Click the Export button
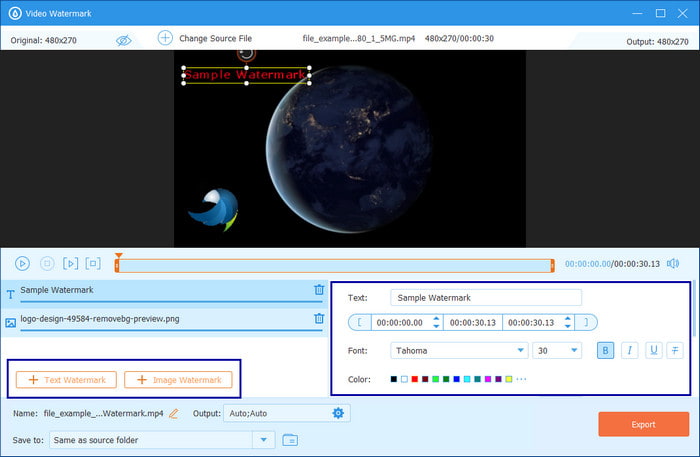Screen dimensions: 700x457 643,424
